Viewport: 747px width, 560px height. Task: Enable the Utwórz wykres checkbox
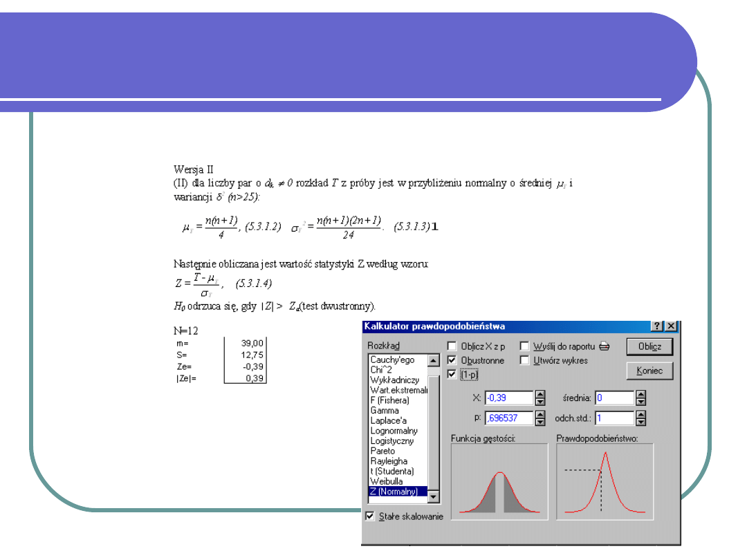tap(525, 360)
